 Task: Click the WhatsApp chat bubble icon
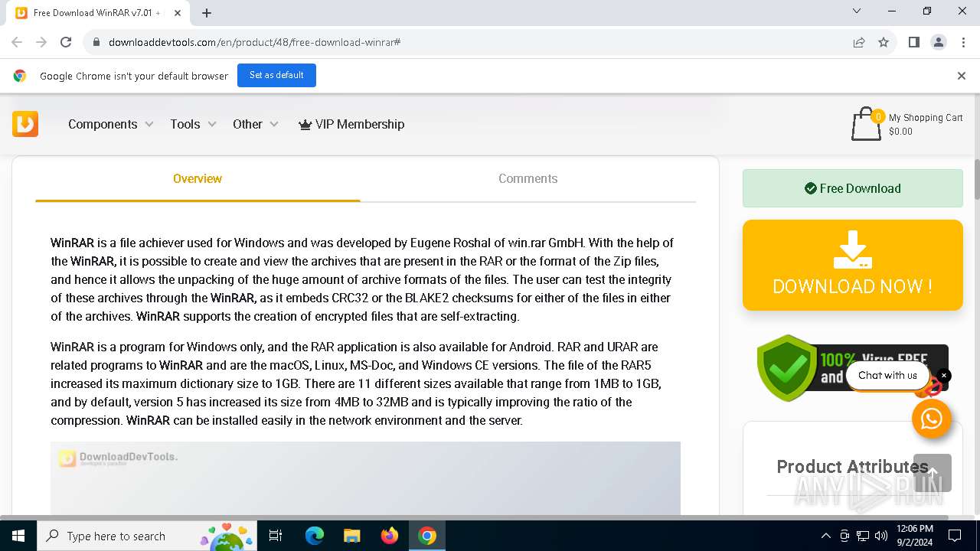pos(932,419)
